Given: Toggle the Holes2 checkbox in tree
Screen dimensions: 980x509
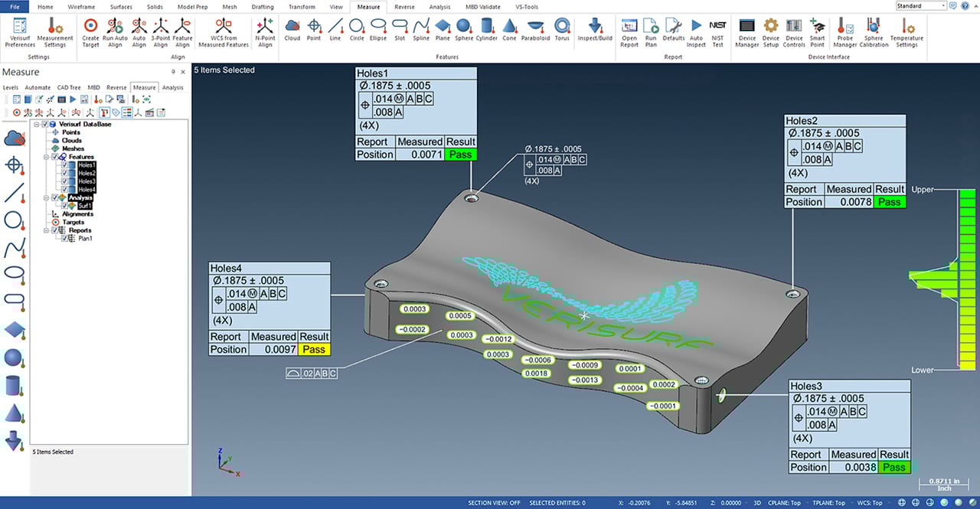Looking at the screenshot, I should click(64, 173).
